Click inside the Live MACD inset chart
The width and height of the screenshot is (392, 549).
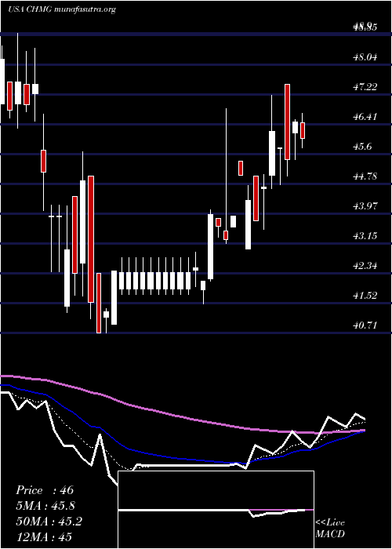[216, 510]
